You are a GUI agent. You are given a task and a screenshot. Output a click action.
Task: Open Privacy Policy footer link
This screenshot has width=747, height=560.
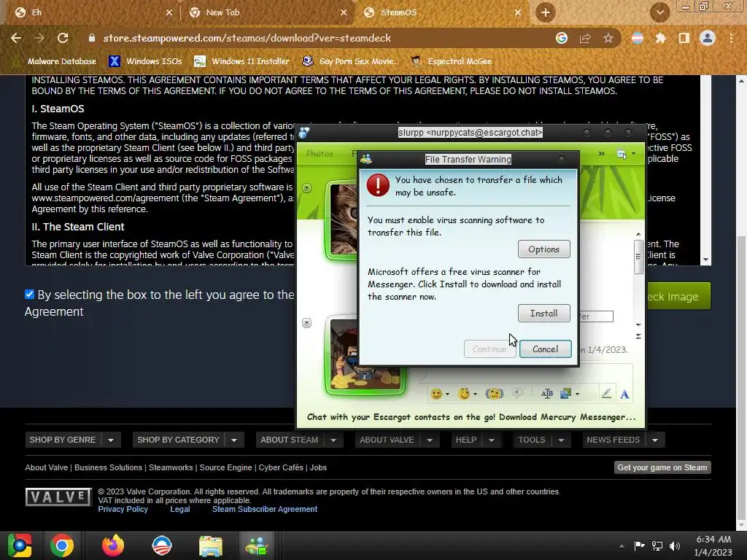[123, 509]
